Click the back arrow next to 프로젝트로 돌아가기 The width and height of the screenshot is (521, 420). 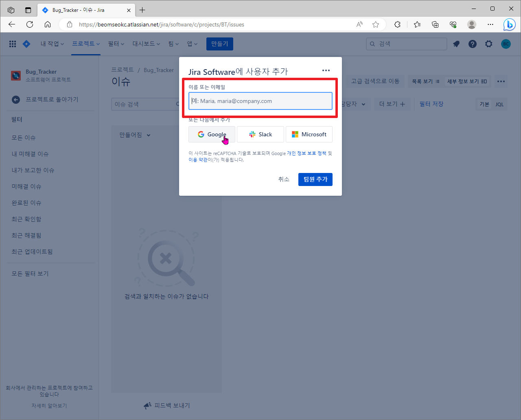[x=16, y=99]
